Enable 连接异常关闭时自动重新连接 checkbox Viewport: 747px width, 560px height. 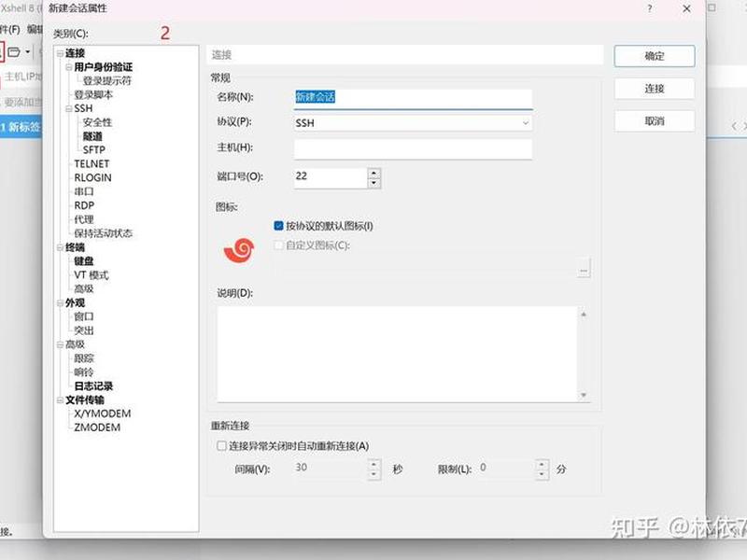point(221,446)
